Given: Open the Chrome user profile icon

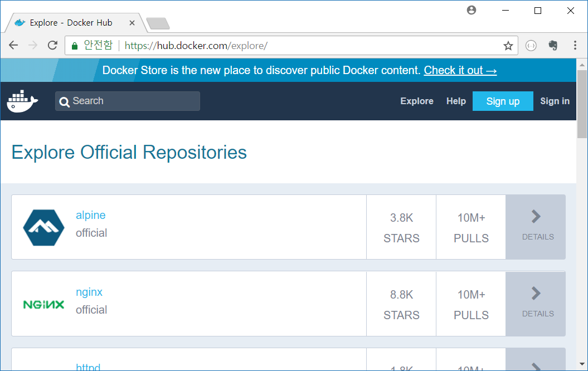Looking at the screenshot, I should [x=472, y=10].
